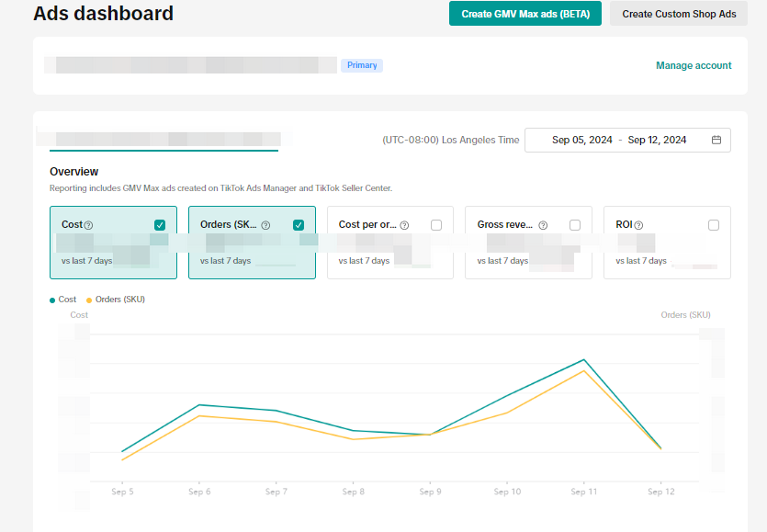Click the help icon next to Cost

89,225
